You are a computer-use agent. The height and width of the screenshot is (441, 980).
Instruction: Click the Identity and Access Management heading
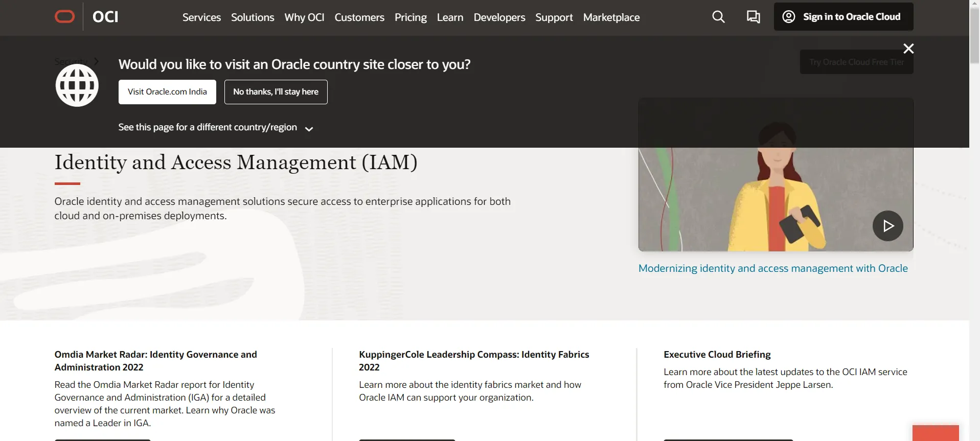[x=236, y=163]
